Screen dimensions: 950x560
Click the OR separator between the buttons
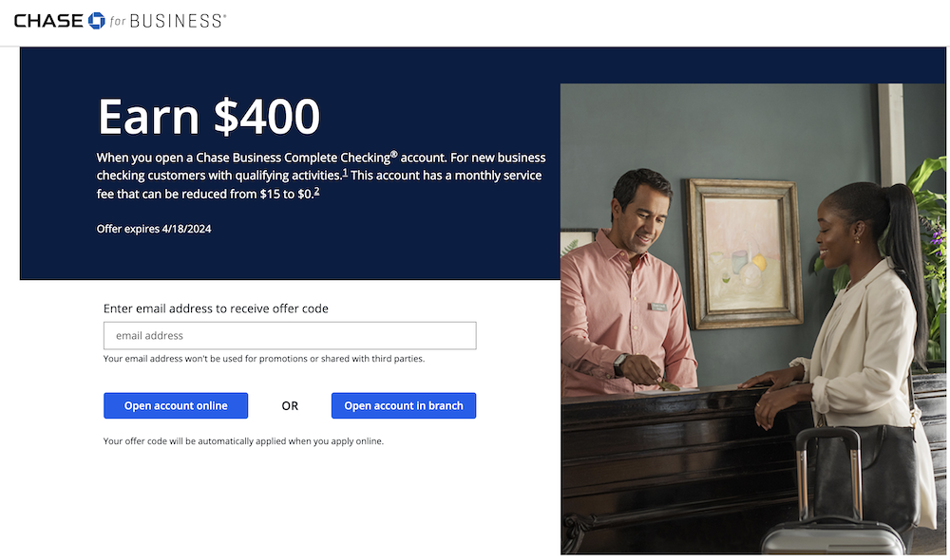click(289, 405)
